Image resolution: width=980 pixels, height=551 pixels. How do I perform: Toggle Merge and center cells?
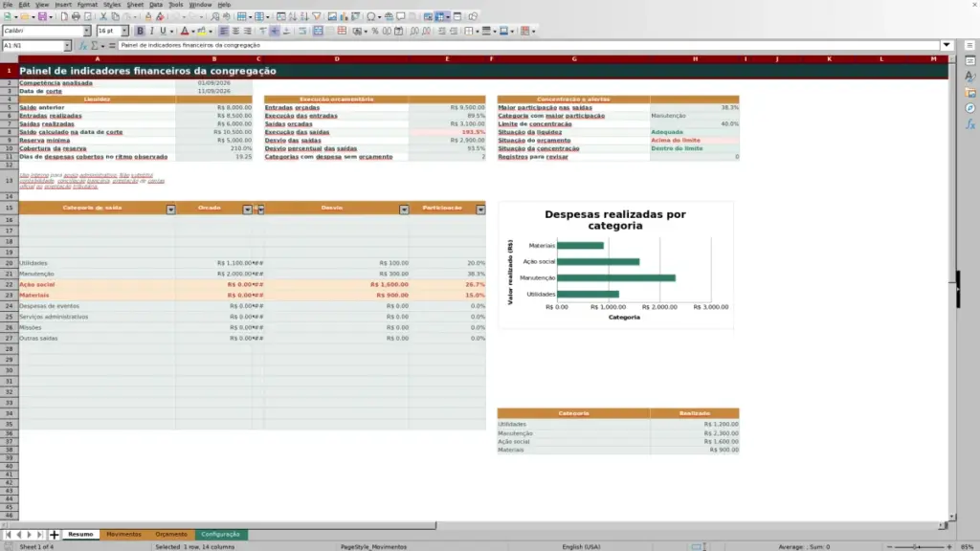coord(318,31)
